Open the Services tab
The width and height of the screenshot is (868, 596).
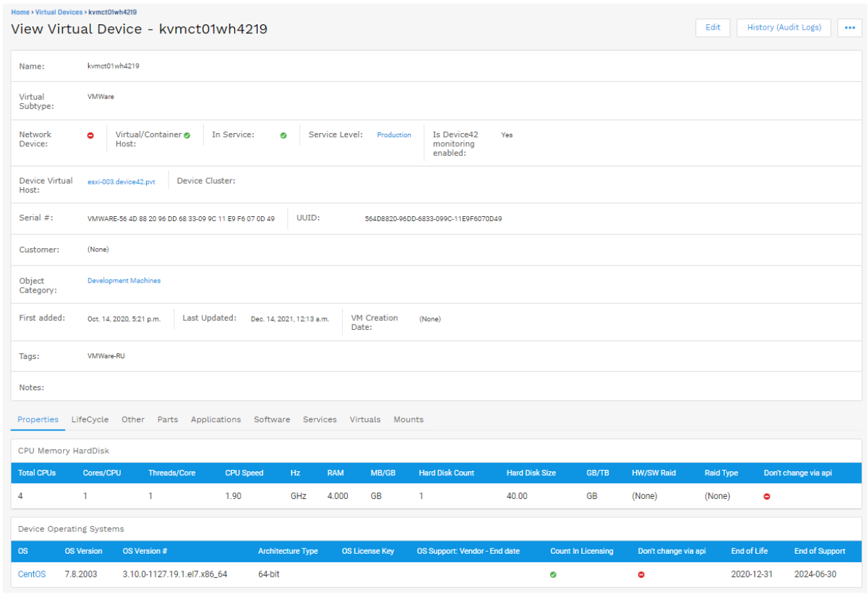[320, 419]
